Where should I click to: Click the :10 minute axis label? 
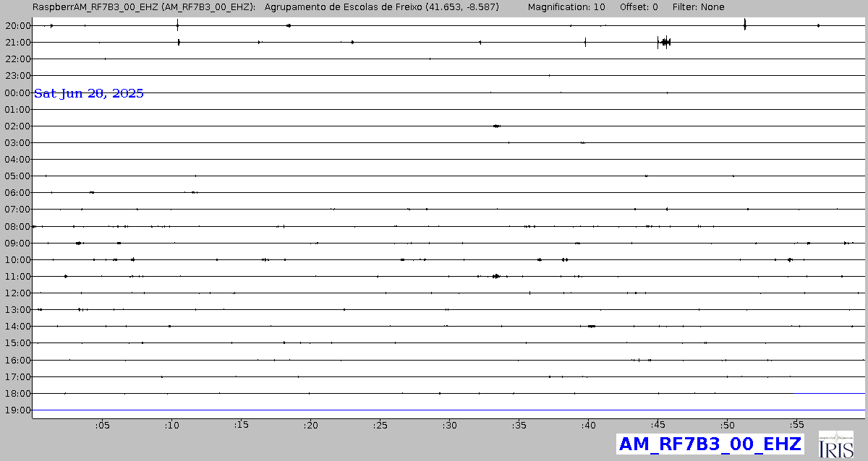pyautogui.click(x=171, y=425)
